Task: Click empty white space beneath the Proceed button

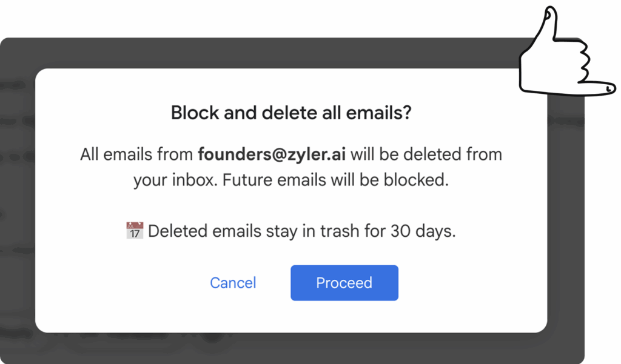Action: (x=344, y=317)
